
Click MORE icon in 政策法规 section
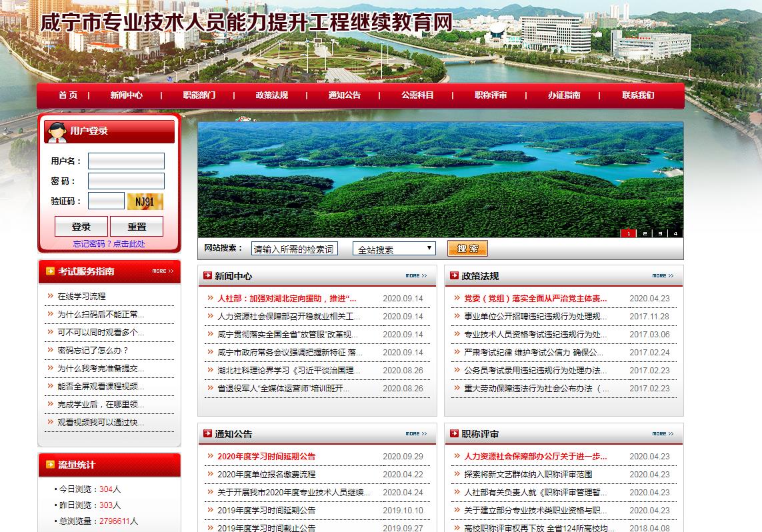coord(663,276)
